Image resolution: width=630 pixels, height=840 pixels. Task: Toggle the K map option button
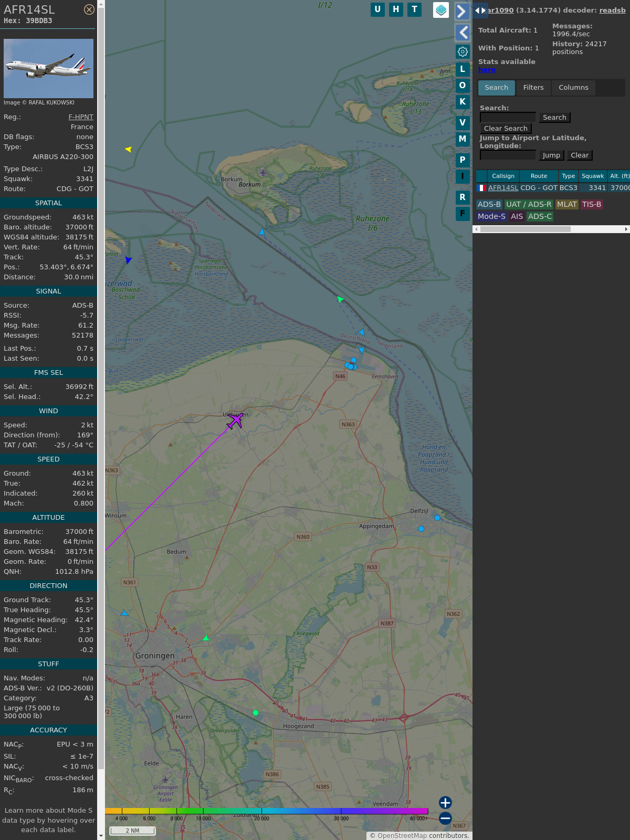coord(463,102)
